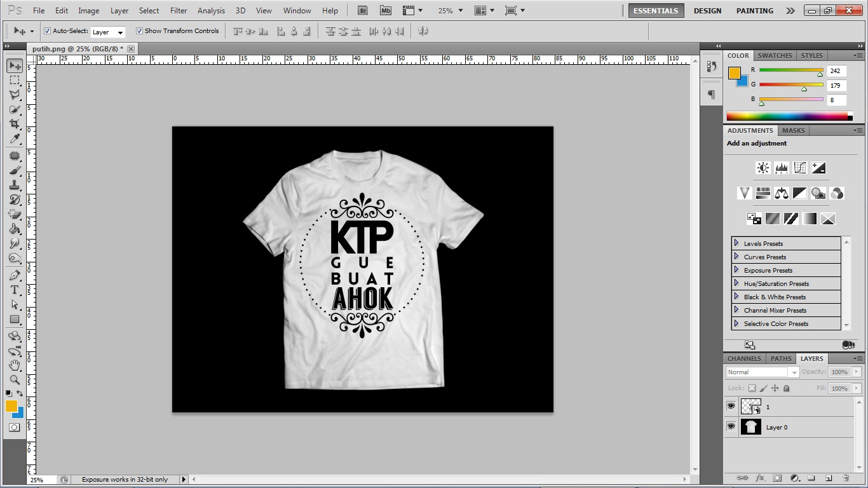Screen dimensions: 868x488
Task: Select the Zoom magnifier tool
Action: tap(15, 380)
